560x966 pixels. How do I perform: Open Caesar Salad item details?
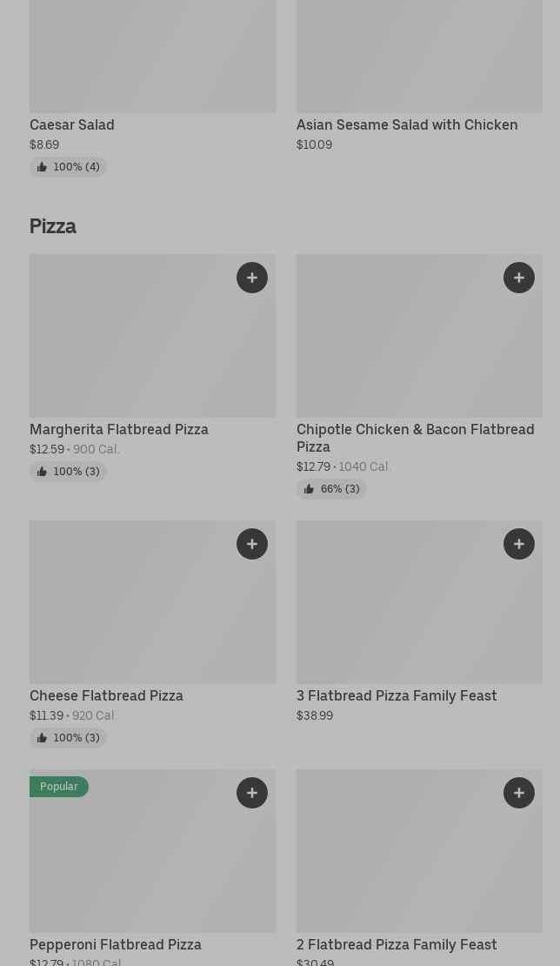[72, 124]
